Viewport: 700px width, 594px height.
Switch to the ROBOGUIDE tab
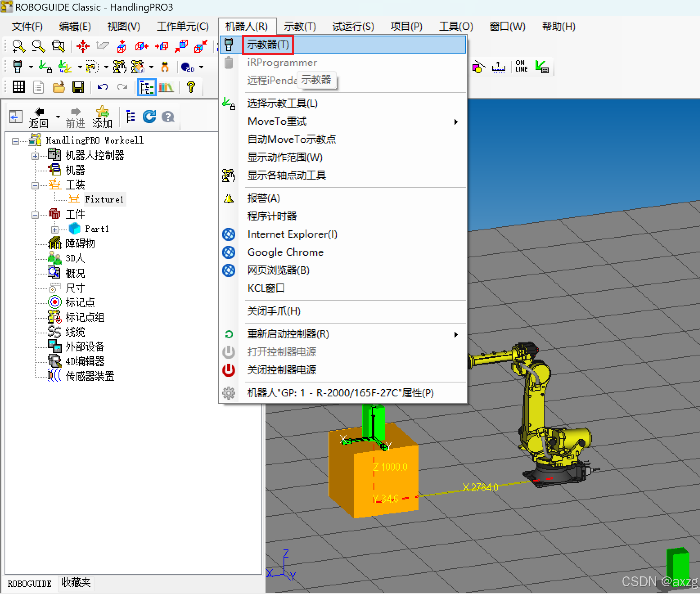click(29, 583)
